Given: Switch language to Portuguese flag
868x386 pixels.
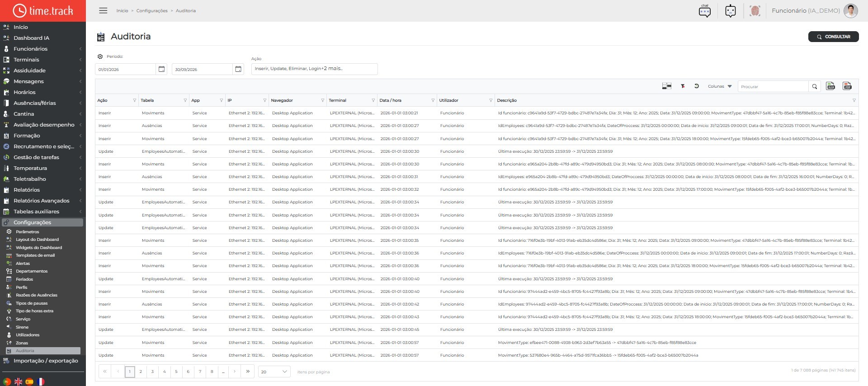Looking at the screenshot, I should pos(7,381).
